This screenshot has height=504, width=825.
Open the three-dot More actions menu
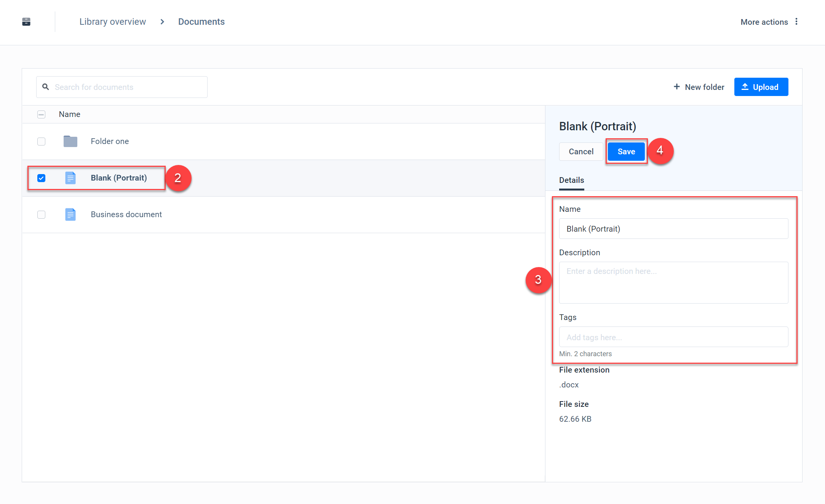[x=797, y=22]
